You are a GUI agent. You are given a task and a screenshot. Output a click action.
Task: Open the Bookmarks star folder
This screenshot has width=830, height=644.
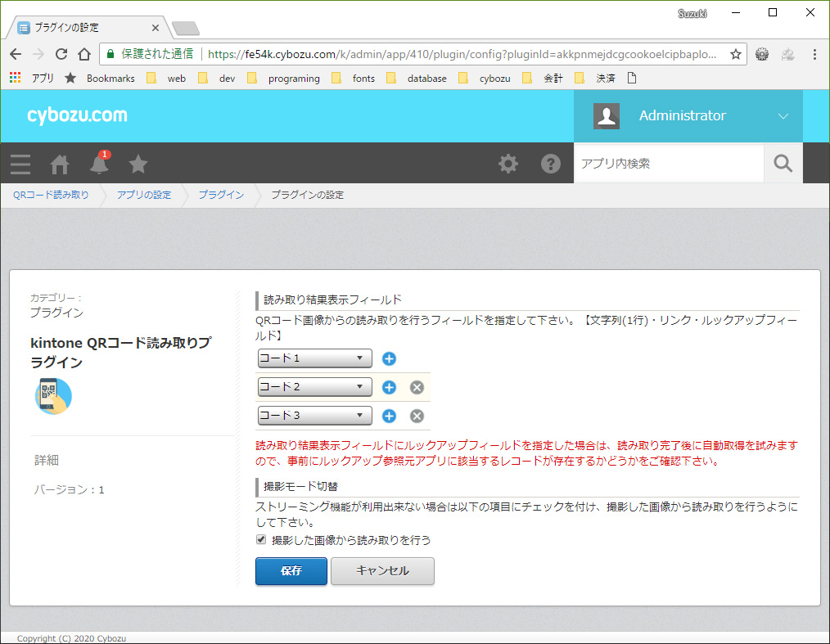[x=100, y=79]
